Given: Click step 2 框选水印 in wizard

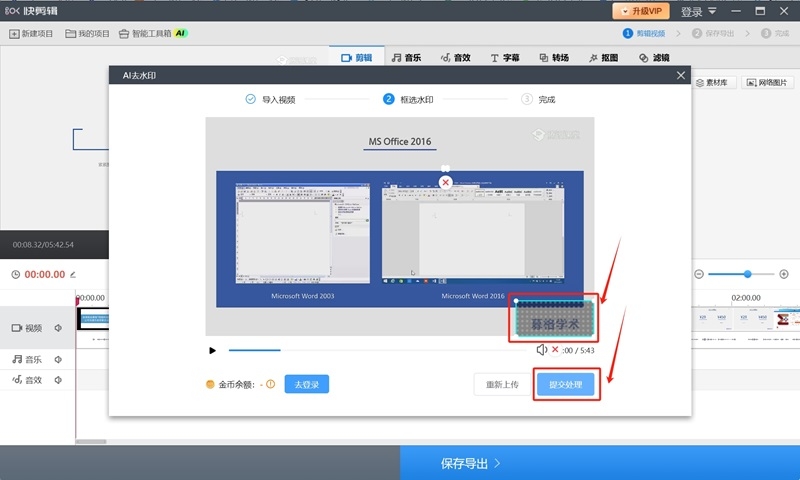Looking at the screenshot, I should (408, 99).
